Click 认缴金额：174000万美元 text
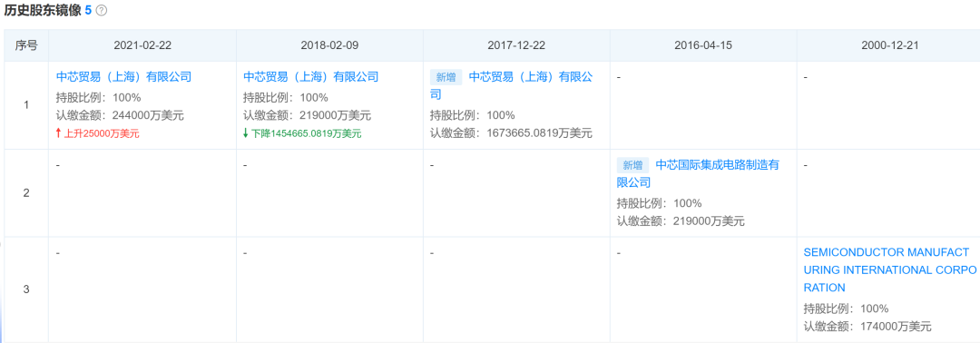Screen dimensions: 980x343 (x=867, y=326)
